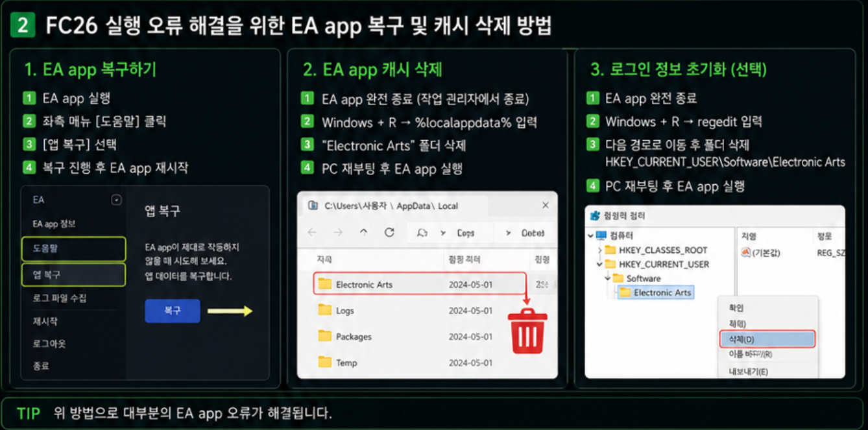
Task: Choose 로그아웃 in the EA app menu
Action: [x=49, y=343]
